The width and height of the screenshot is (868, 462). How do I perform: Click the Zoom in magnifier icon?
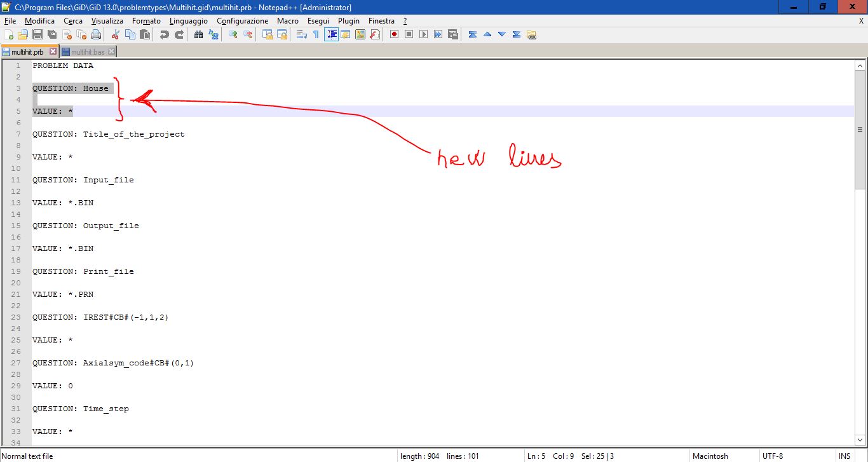pyautogui.click(x=233, y=34)
